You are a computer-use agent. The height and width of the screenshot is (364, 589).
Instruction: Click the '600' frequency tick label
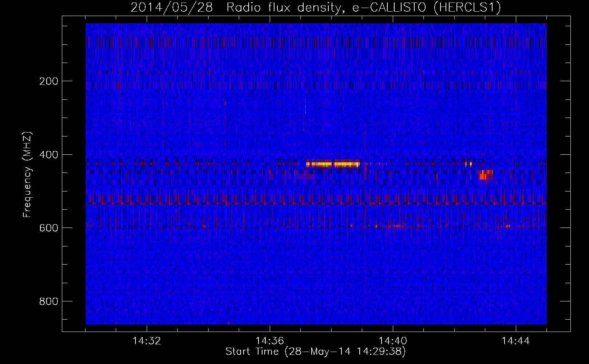(x=49, y=228)
